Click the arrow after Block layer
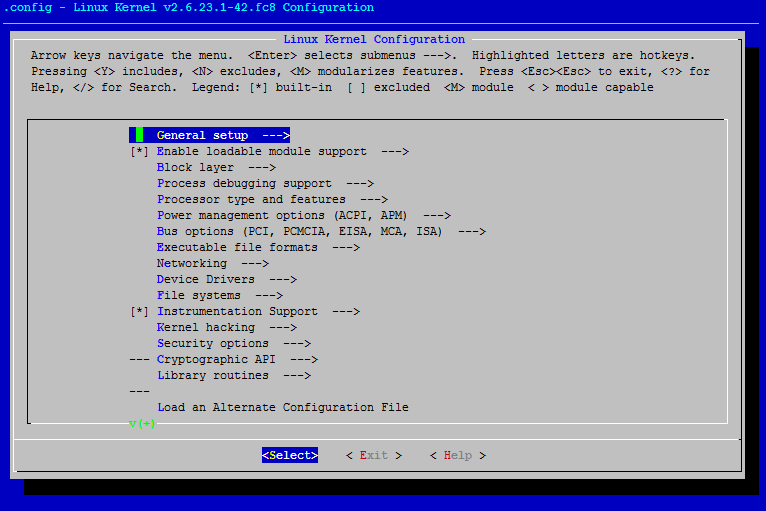The height and width of the screenshot is (511, 766). tap(262, 168)
